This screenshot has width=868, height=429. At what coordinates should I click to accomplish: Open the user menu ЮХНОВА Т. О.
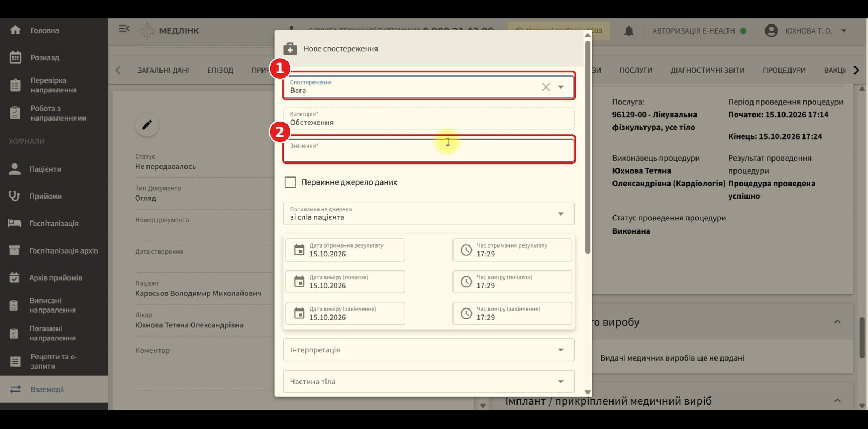coord(806,31)
